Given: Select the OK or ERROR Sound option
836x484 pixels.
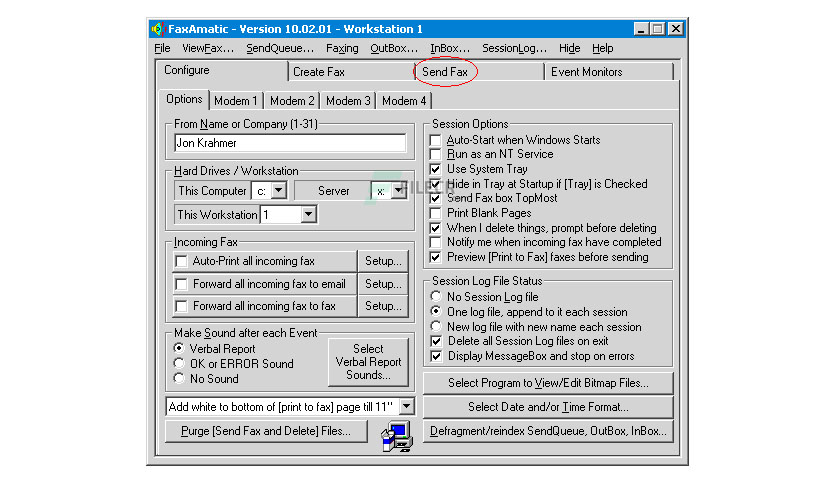Looking at the screenshot, I should click(x=179, y=364).
